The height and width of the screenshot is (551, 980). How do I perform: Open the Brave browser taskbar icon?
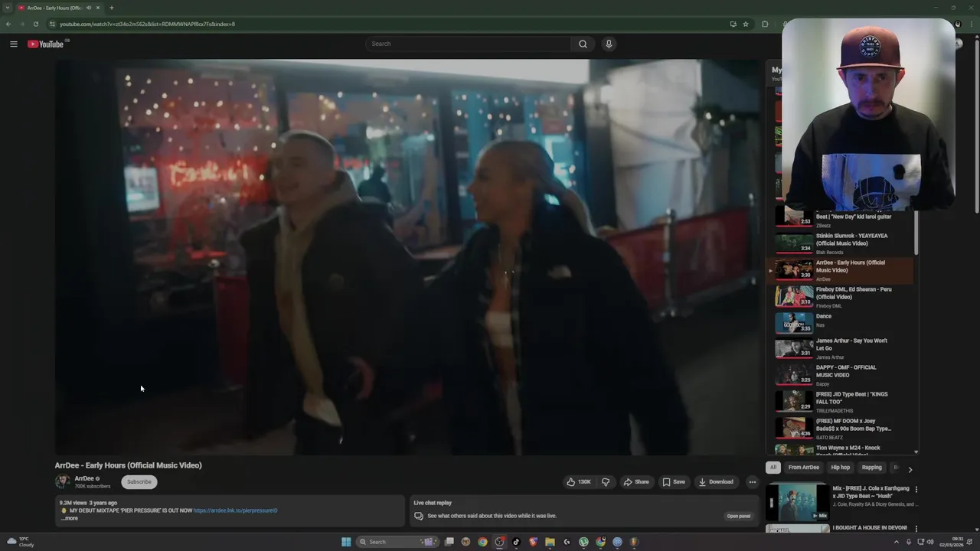[533, 542]
